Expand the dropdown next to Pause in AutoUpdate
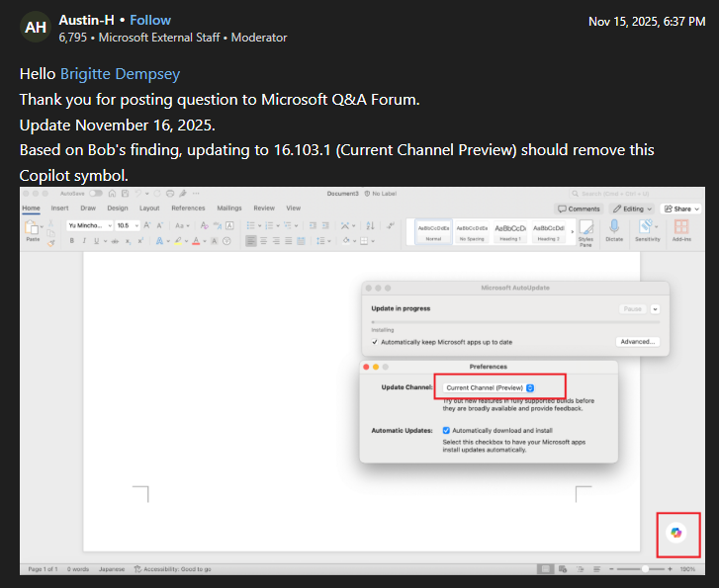This screenshot has height=588, width=719. [656, 309]
